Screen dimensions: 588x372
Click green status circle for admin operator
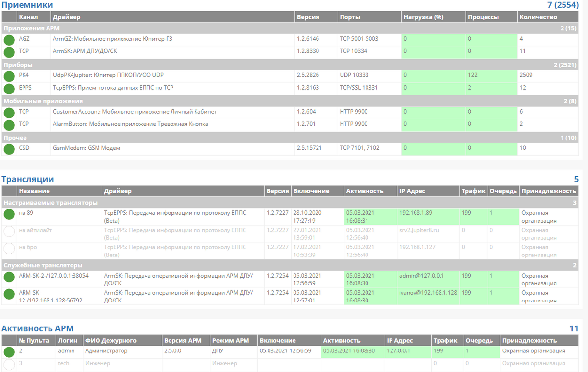point(9,352)
